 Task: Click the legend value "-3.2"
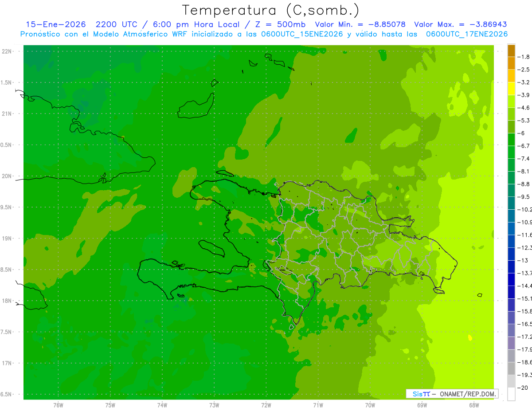[524, 82]
